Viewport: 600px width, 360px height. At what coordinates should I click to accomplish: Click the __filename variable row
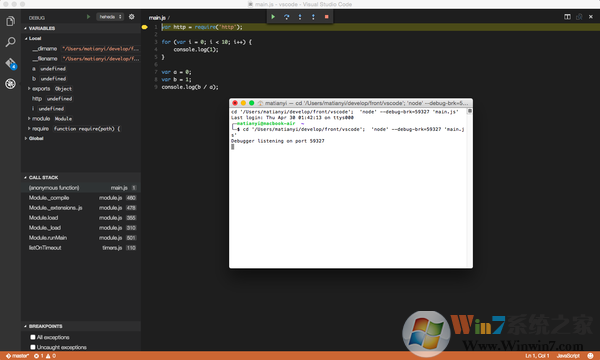coord(81,59)
